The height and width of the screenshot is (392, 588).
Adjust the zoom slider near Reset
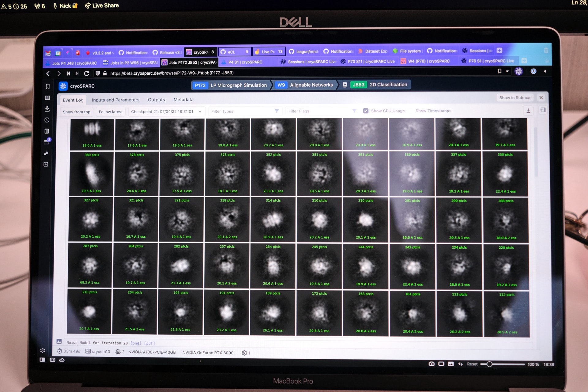click(489, 364)
